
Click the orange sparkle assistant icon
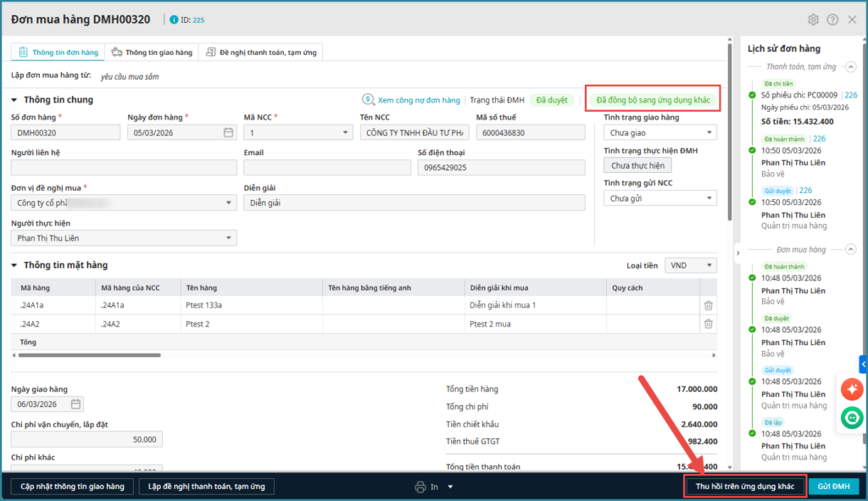click(851, 389)
